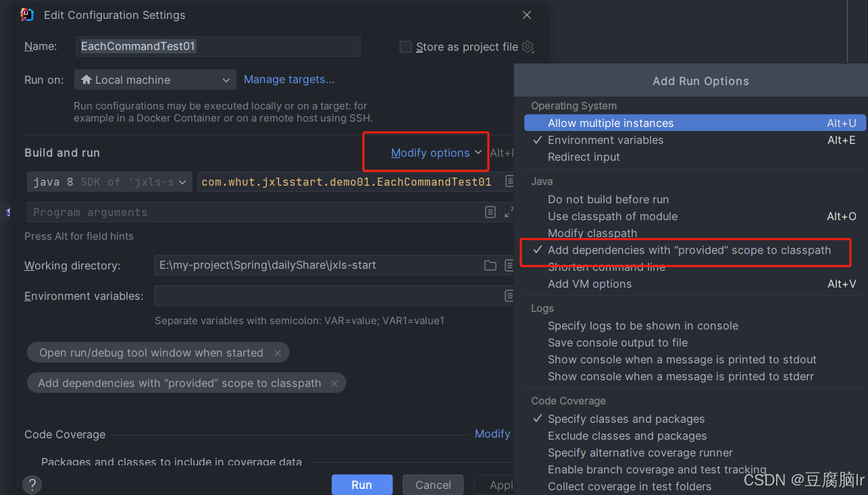Screen dimensions: 868x495
Task: Browse working directory with folder icon
Action: [x=490, y=265]
